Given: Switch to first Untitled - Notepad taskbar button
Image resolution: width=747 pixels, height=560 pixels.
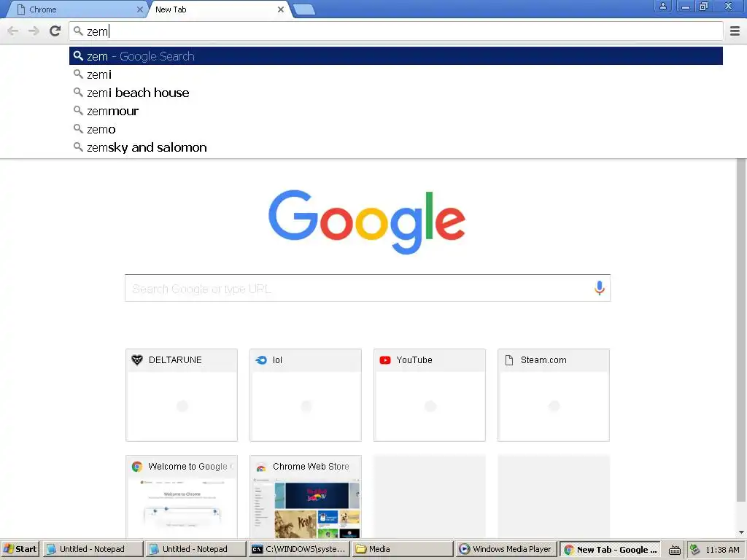Looking at the screenshot, I should (x=93, y=549).
